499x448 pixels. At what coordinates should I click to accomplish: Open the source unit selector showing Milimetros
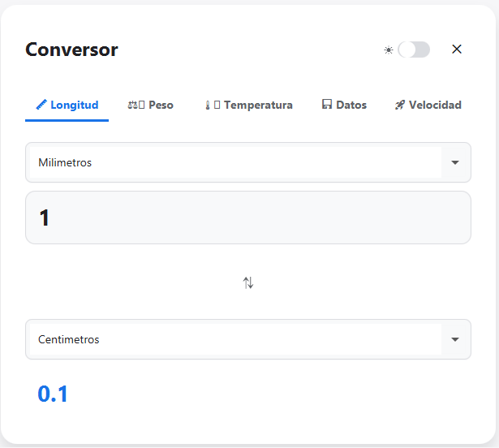click(235, 162)
